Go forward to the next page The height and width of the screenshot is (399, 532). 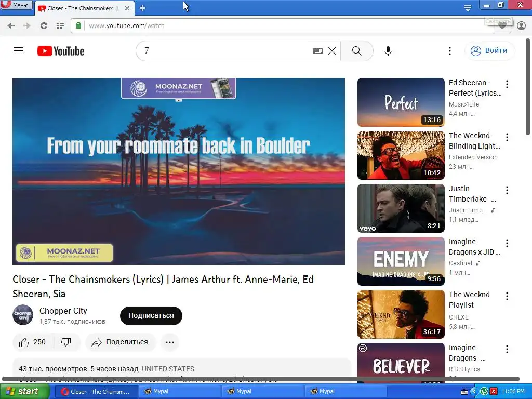pyautogui.click(x=27, y=26)
